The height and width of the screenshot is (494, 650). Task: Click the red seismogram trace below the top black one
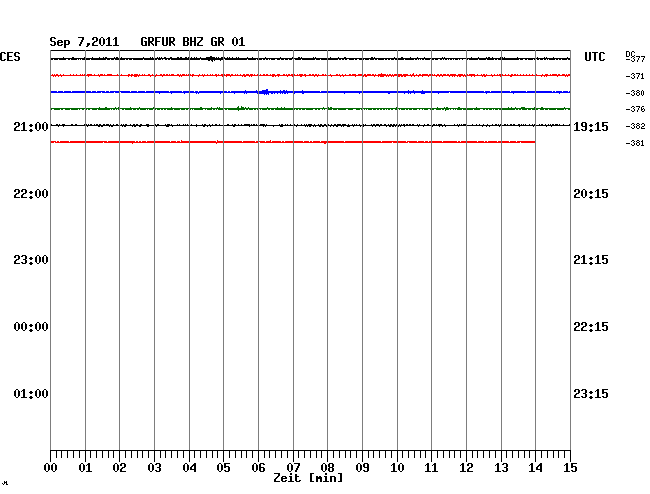pos(310,75)
